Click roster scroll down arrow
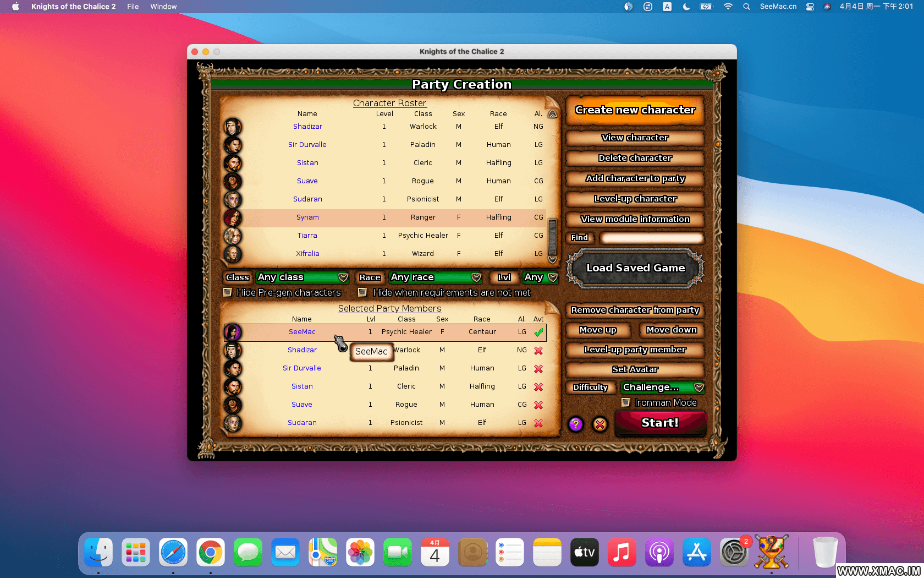924x578 pixels. click(553, 259)
